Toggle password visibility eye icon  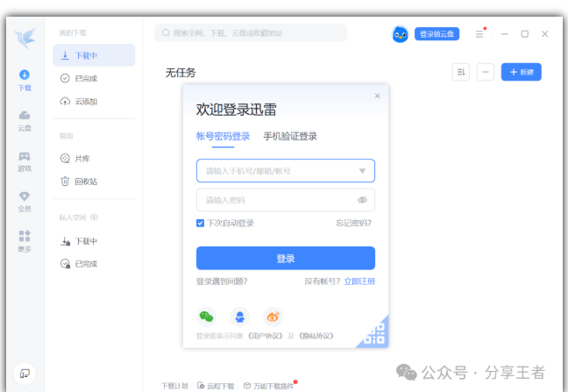(362, 200)
